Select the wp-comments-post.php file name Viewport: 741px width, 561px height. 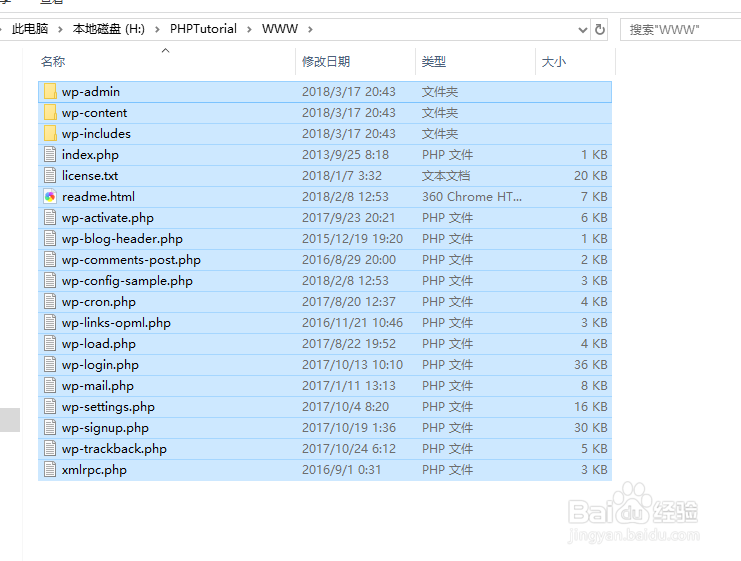point(131,260)
